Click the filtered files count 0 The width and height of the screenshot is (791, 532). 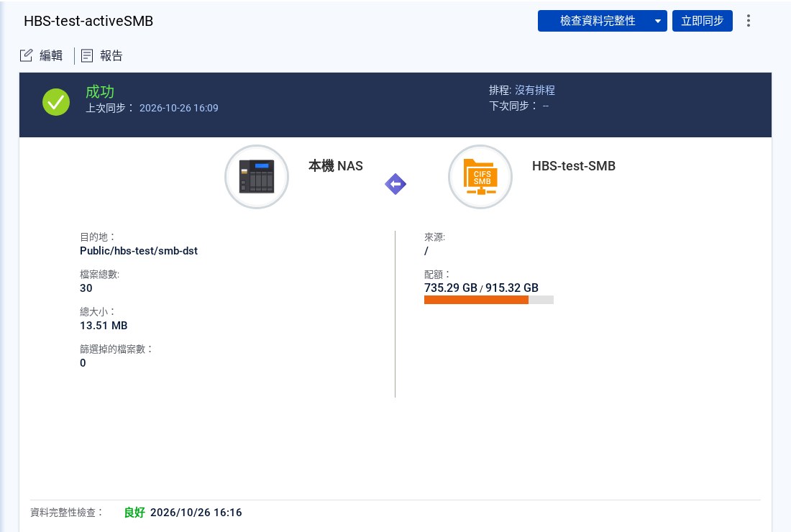tap(83, 363)
